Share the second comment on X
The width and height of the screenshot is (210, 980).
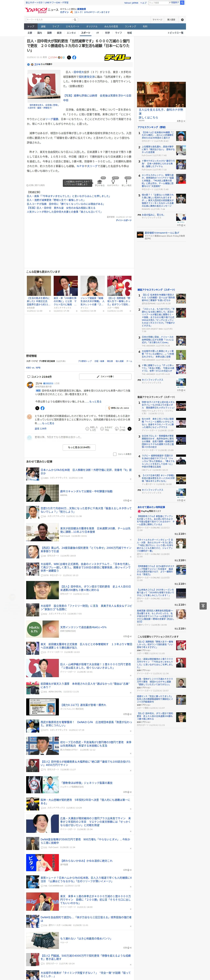click(130, 428)
